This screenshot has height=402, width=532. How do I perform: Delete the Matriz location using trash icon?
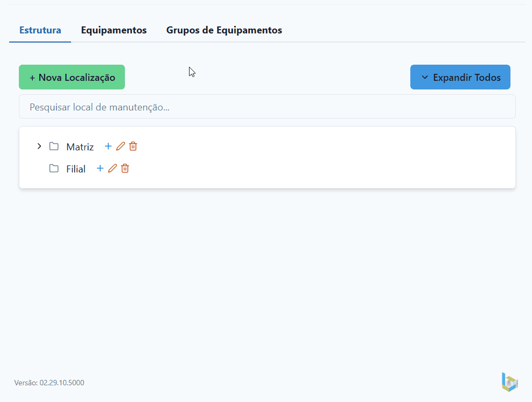pos(133,146)
